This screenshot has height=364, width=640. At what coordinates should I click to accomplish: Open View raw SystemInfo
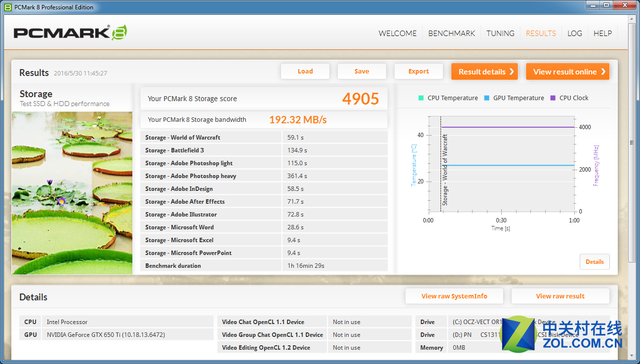click(454, 296)
